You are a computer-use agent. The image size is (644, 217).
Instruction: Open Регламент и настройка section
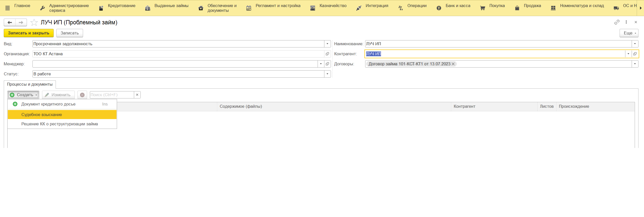(x=273, y=8)
